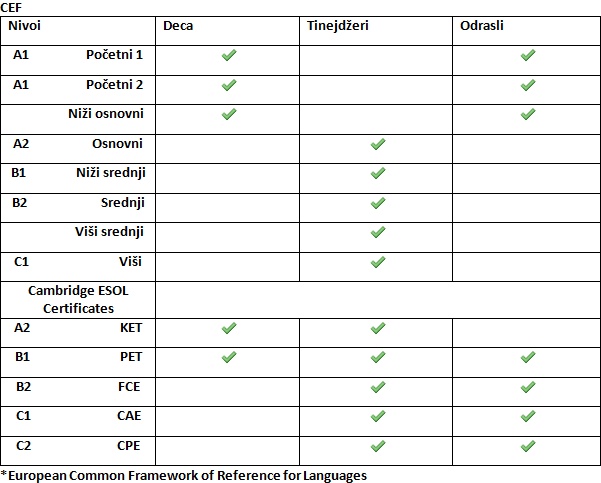Viewport: 601px width, 483px height.
Task: Select the Tinejdžeri column header
Action: 337,26
